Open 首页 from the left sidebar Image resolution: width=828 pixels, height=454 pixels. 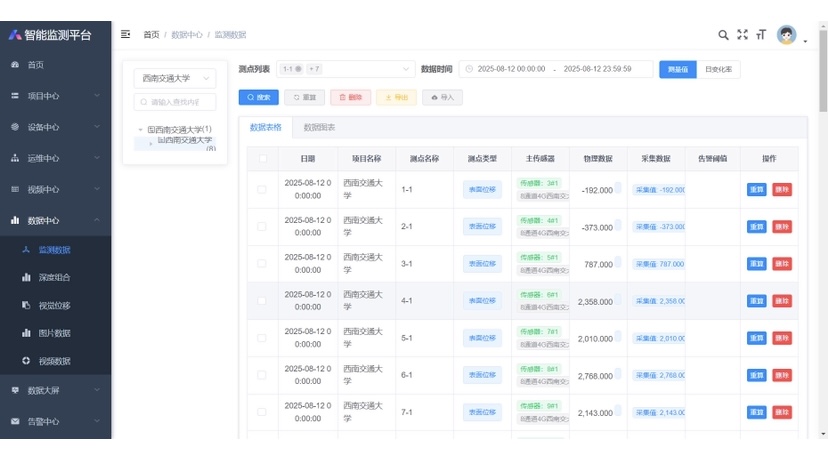tap(36, 65)
